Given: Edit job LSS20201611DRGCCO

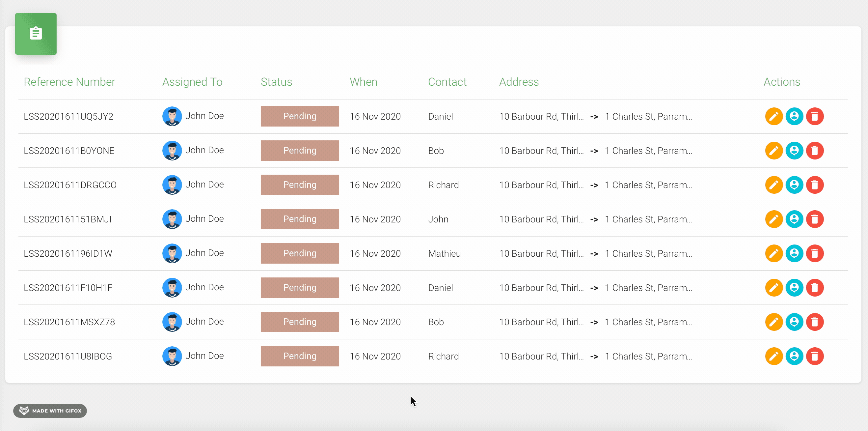Looking at the screenshot, I should tap(773, 185).
